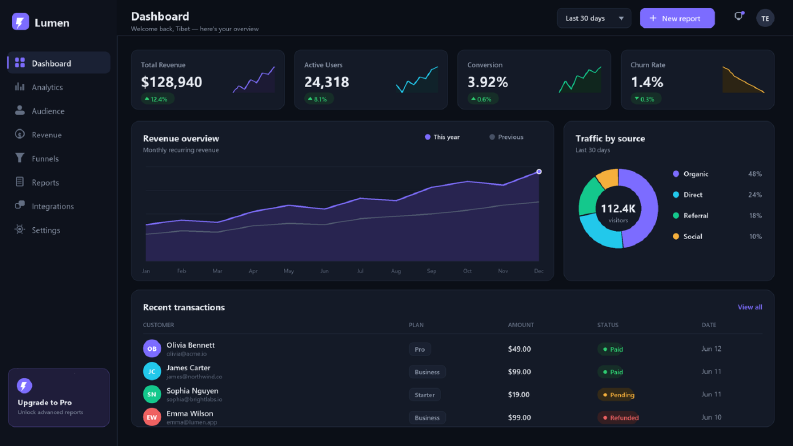Click the $19.00 amount cell
Viewport: 793px width, 446px height.
[x=519, y=394]
